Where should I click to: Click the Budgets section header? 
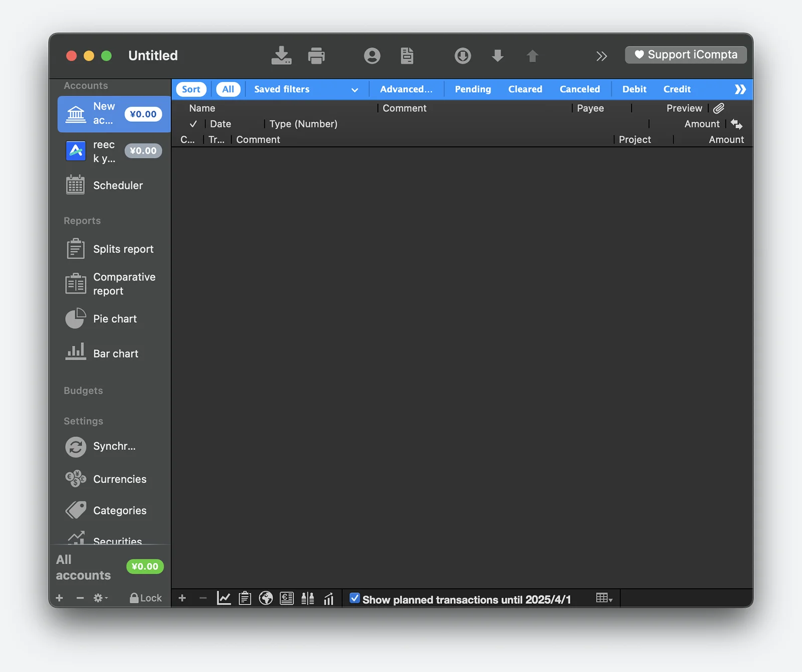[x=83, y=390]
